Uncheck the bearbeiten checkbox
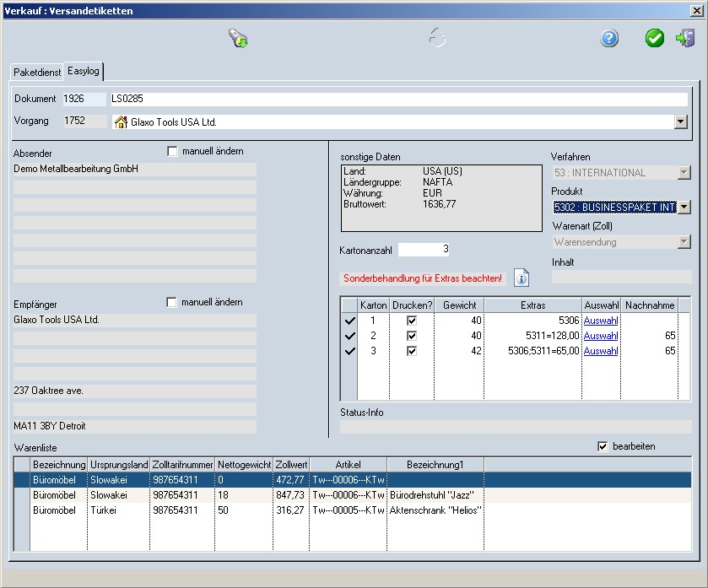The height and width of the screenshot is (588, 708). [x=602, y=446]
